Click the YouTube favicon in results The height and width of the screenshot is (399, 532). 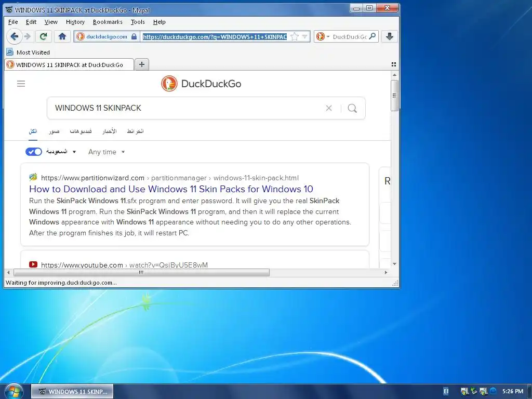(33, 264)
